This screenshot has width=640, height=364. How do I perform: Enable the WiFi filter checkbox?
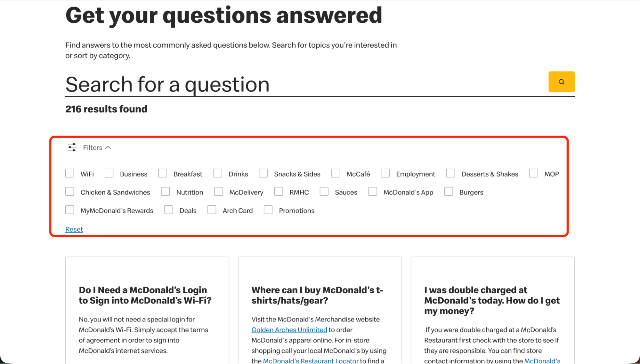pos(70,173)
